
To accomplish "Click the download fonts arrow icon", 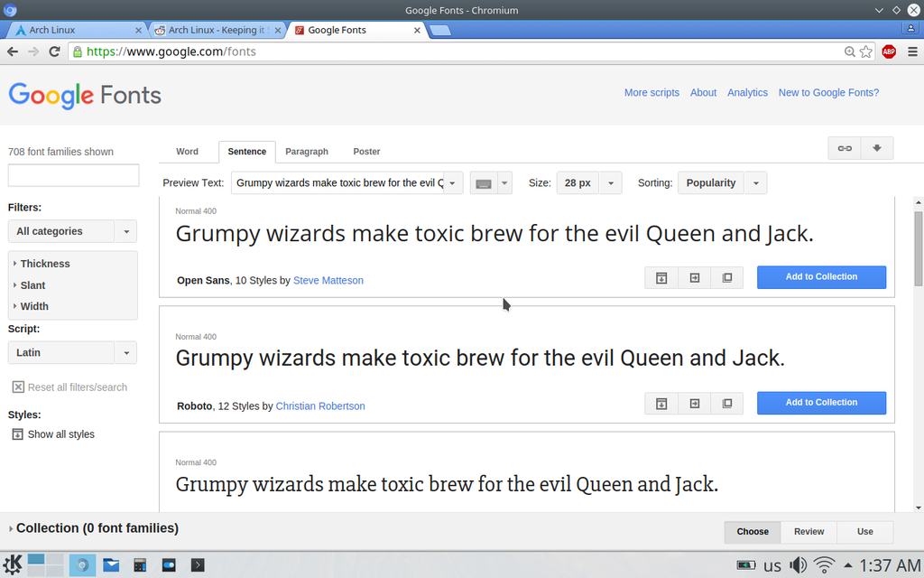I will coord(877,146).
